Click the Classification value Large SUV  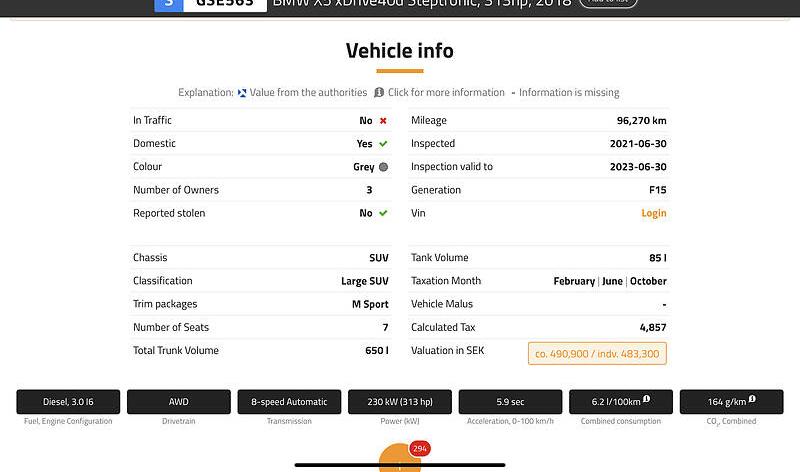[x=365, y=281]
